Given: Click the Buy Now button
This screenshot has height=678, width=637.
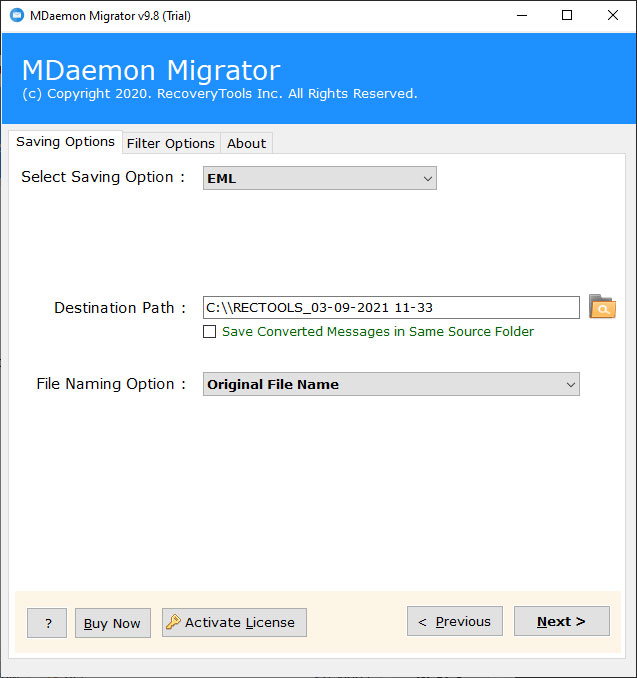Looking at the screenshot, I should [x=113, y=623].
